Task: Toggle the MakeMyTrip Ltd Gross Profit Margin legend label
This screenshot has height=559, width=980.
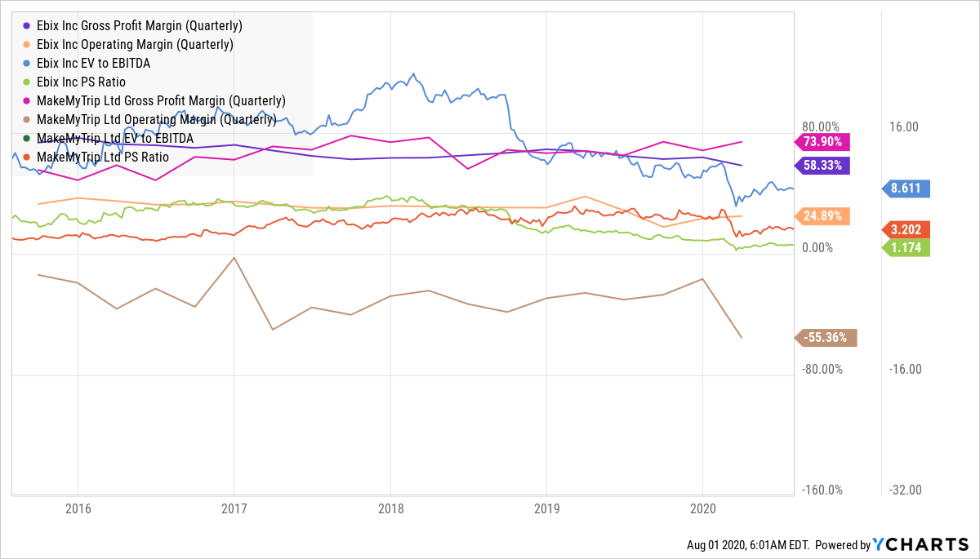Action: [x=161, y=101]
